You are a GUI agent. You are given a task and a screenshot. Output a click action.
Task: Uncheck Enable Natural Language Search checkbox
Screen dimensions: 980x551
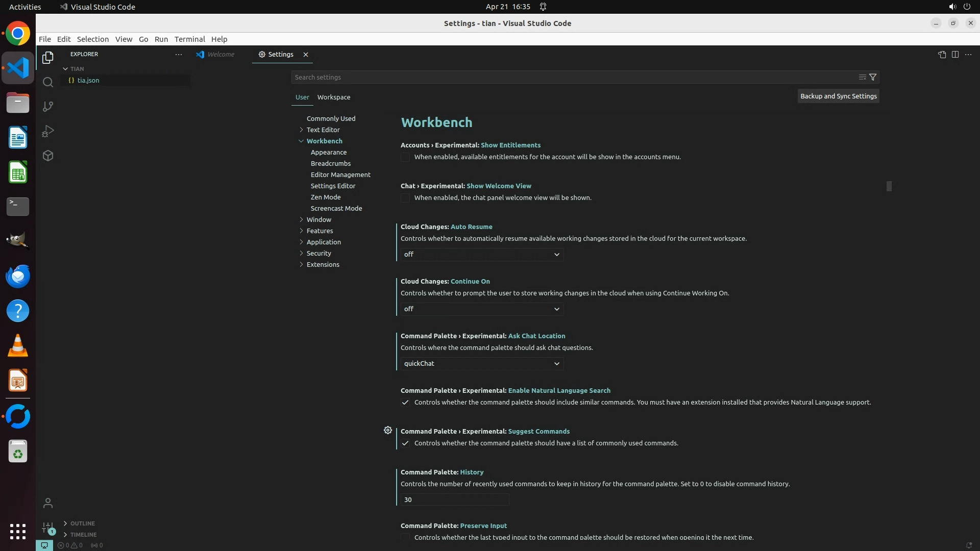[x=405, y=403]
